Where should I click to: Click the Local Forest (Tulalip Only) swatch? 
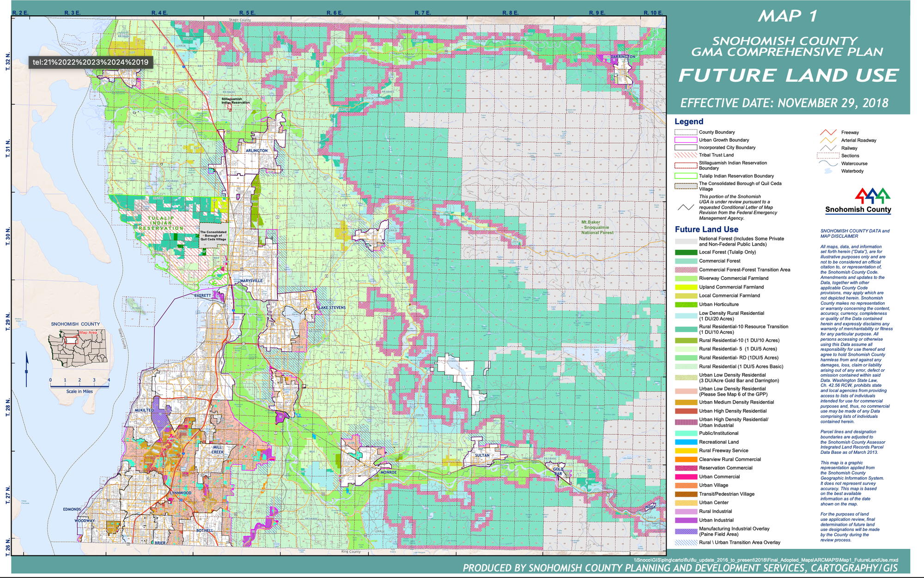[x=686, y=252]
